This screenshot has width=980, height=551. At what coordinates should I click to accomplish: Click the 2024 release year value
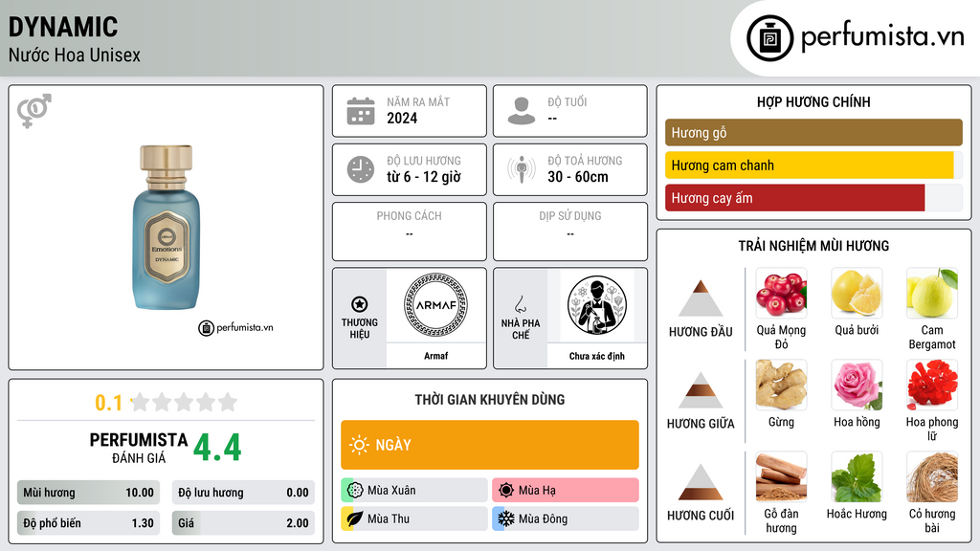coord(402,118)
